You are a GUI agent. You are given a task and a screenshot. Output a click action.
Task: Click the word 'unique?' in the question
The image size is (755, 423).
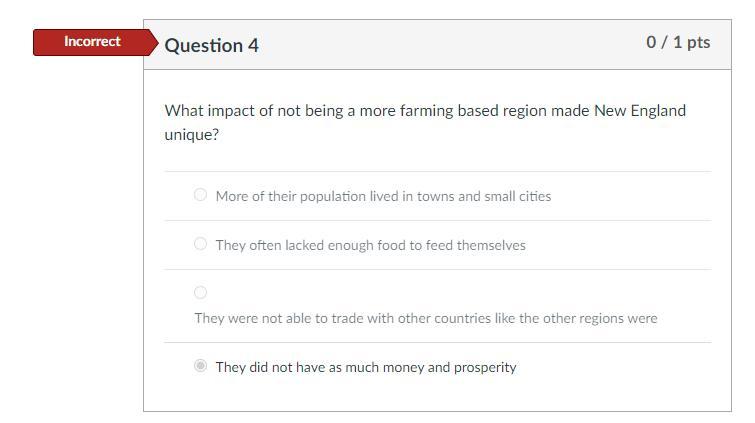click(192, 135)
